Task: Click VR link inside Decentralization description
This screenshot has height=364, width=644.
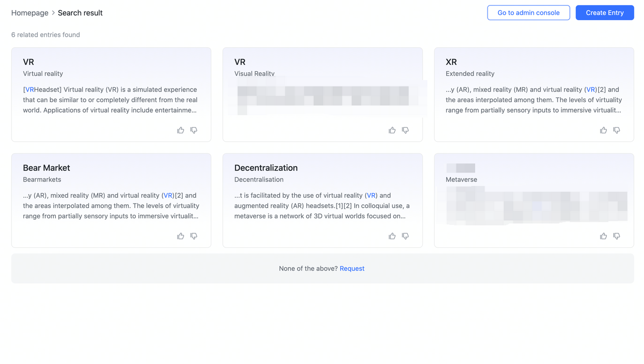Action: tap(371, 195)
